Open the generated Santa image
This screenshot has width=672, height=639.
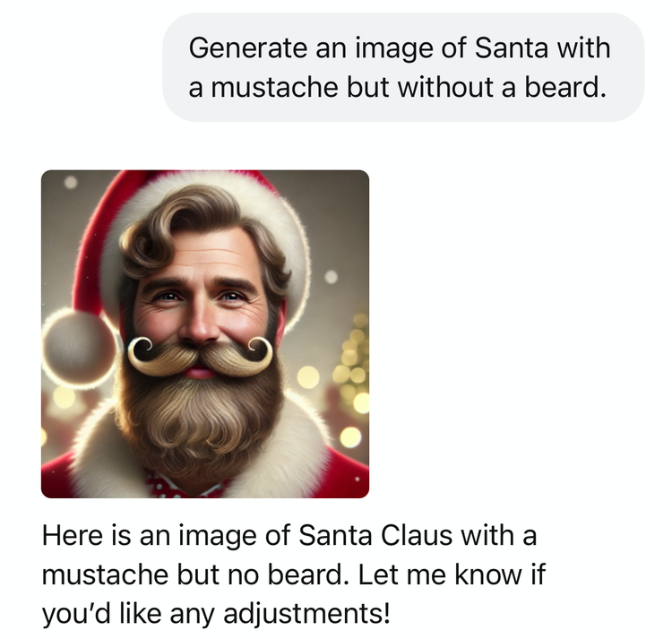click(x=205, y=333)
